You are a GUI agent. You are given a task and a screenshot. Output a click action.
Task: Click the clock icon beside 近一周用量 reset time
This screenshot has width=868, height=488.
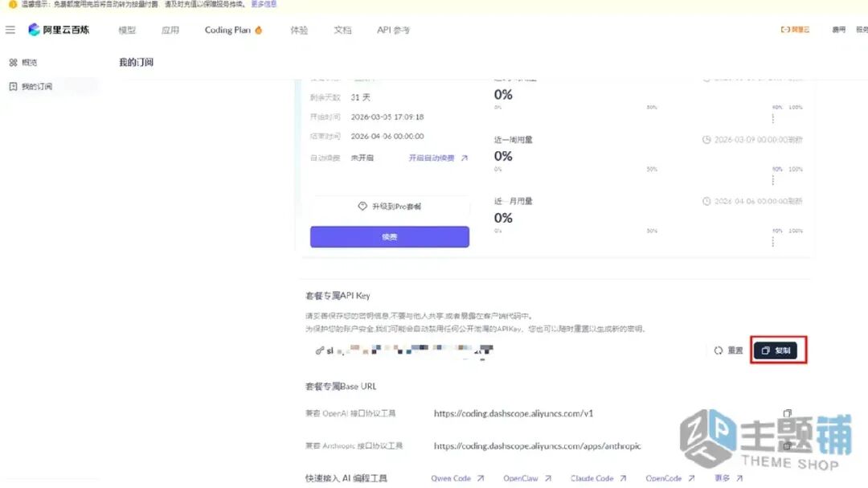[x=706, y=140]
